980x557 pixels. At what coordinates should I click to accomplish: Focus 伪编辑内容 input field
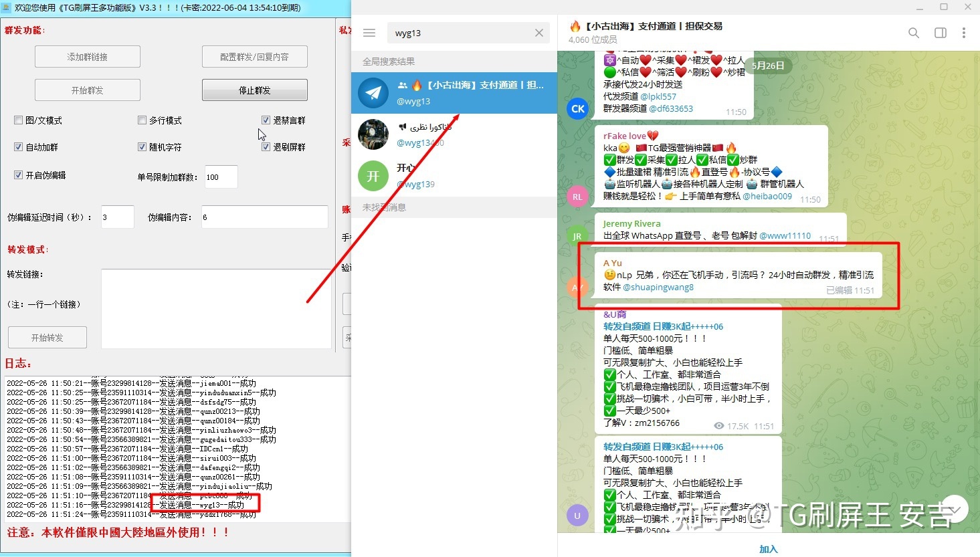pos(265,217)
